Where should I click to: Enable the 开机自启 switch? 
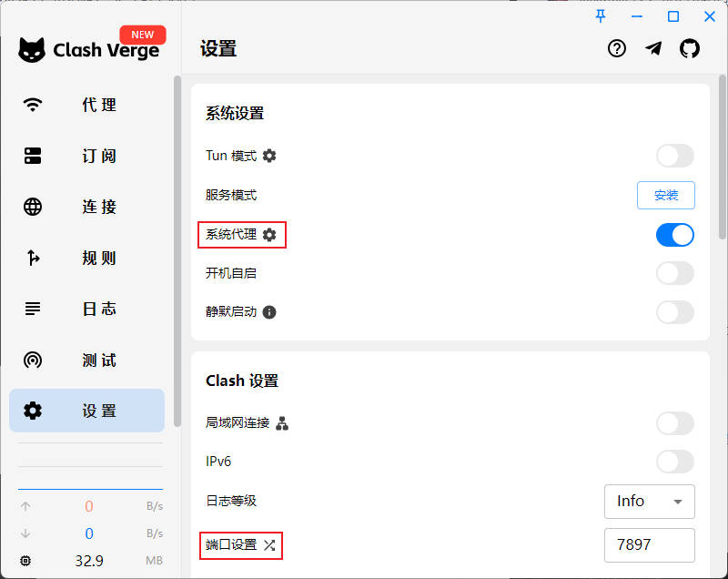[675, 273]
